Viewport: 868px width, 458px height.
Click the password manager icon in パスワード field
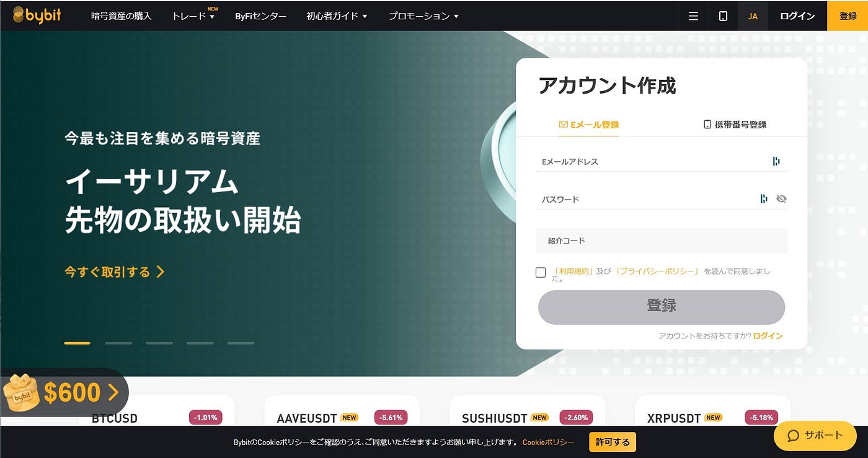pos(764,199)
